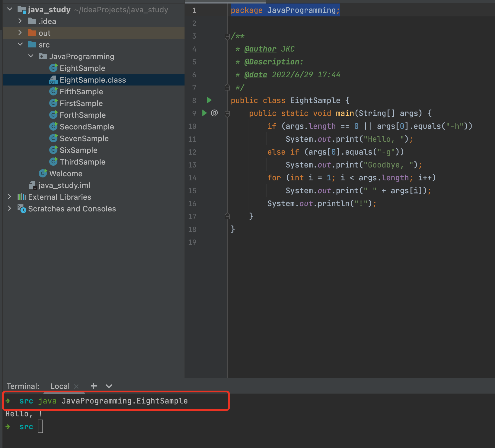Collapse the src folder
Image resolution: width=495 pixels, height=448 pixels.
click(20, 45)
